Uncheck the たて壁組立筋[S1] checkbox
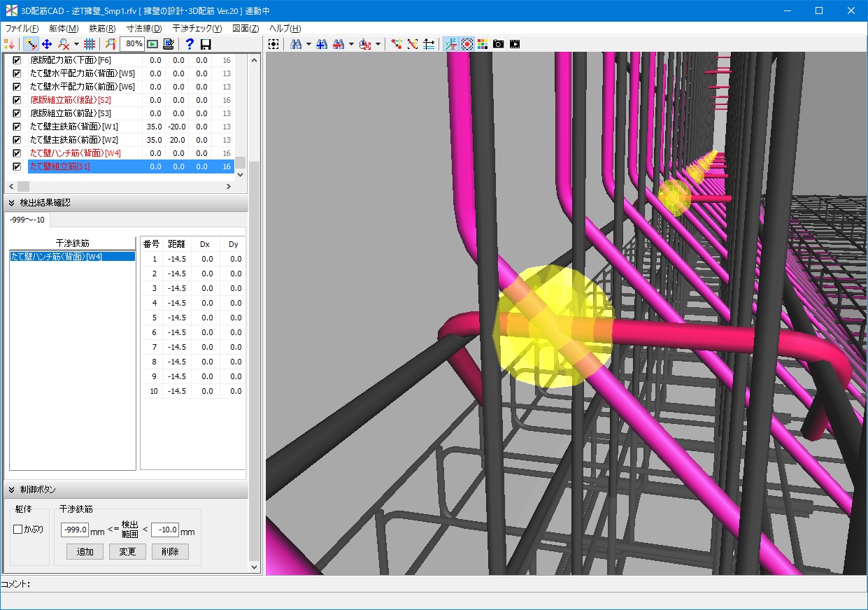Screen dimensions: 868x610 (x=17, y=166)
